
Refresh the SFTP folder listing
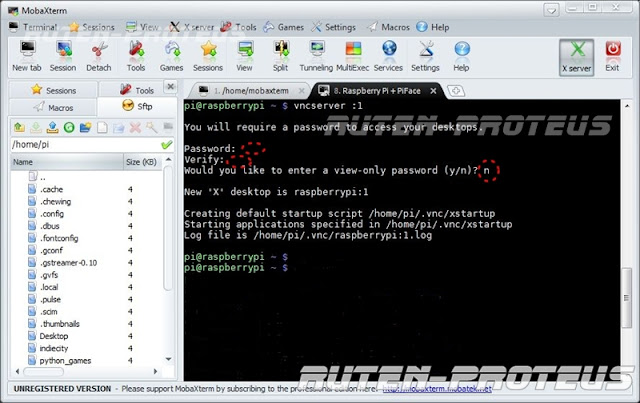pyautogui.click(x=69, y=127)
